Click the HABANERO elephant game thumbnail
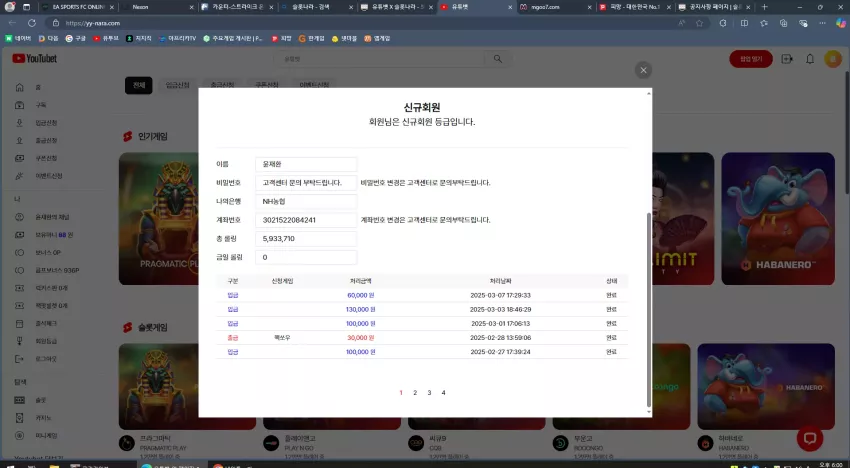 (x=778, y=219)
